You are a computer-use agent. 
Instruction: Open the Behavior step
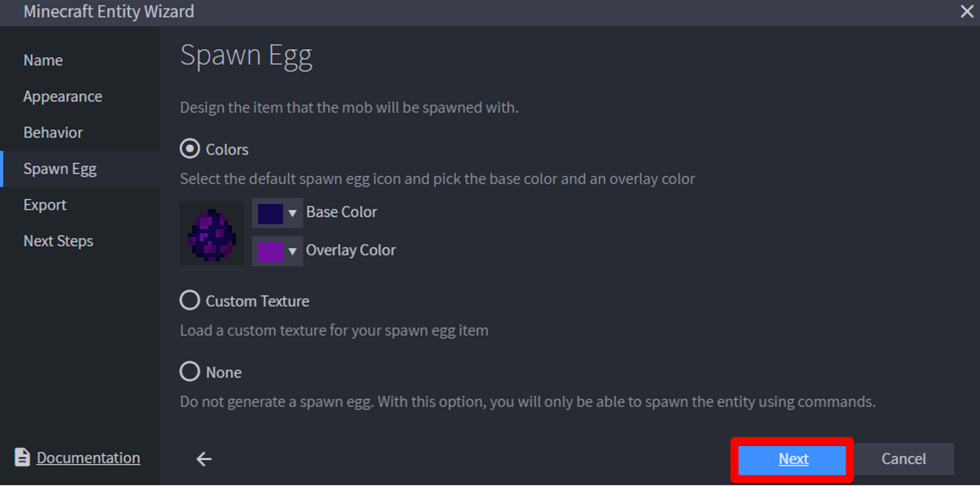53,133
